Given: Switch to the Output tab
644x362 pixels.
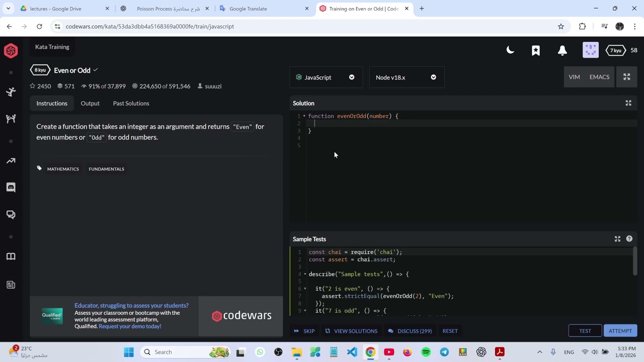Looking at the screenshot, I should (90, 103).
